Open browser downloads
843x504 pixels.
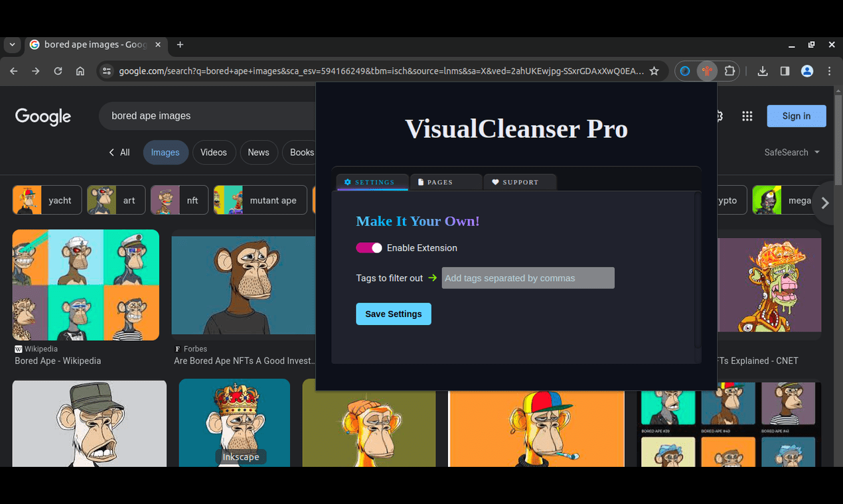click(763, 71)
